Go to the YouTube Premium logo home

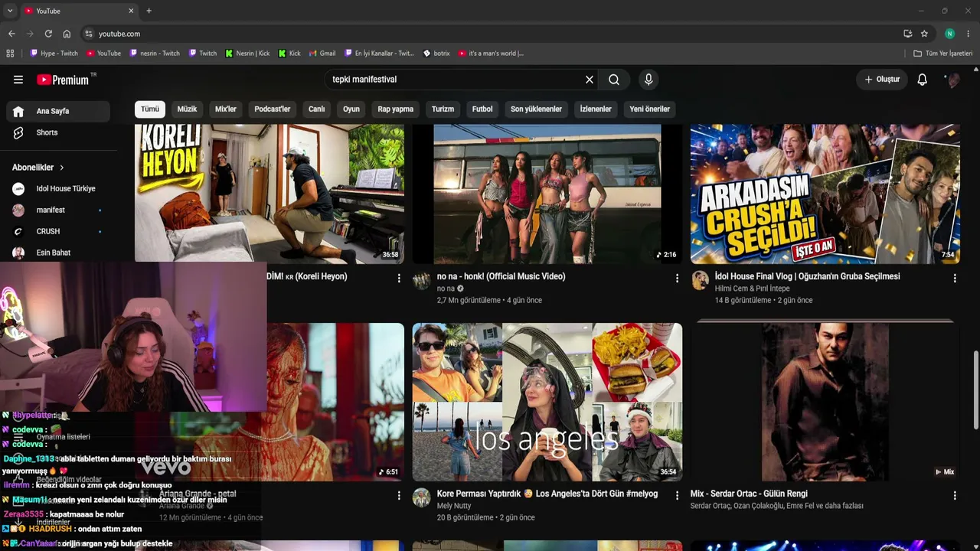(63, 80)
